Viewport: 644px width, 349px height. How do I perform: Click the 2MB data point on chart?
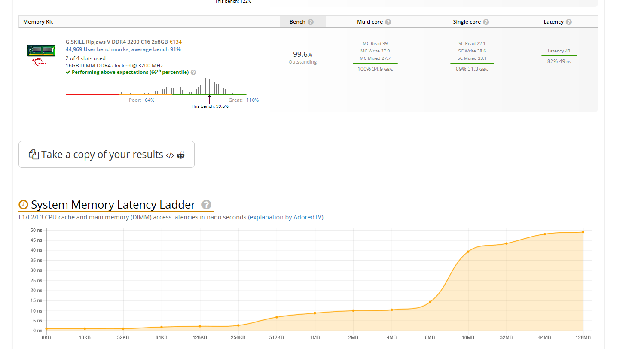[x=353, y=311]
